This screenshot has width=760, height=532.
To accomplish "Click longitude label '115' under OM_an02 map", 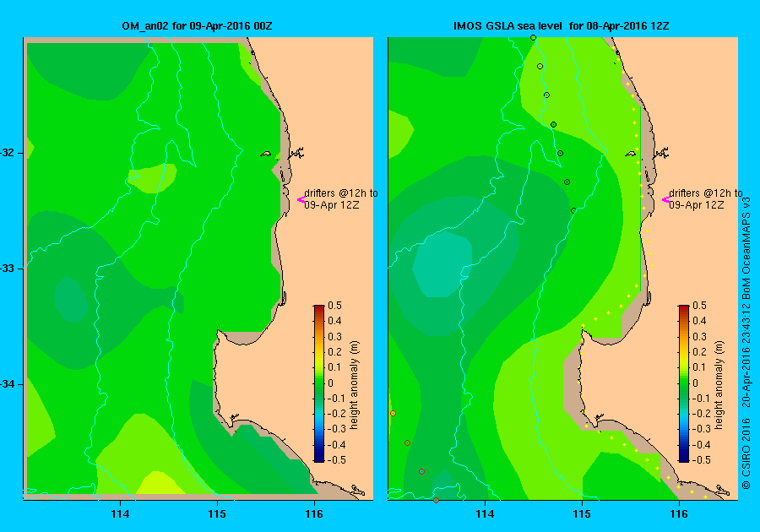I will [x=217, y=514].
